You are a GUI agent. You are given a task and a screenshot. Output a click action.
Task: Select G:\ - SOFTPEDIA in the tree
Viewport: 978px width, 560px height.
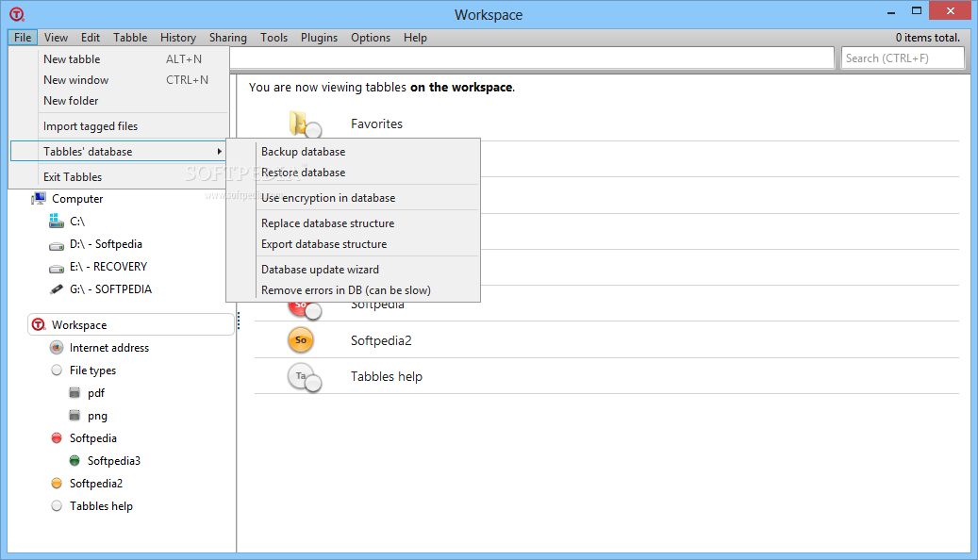(110, 288)
